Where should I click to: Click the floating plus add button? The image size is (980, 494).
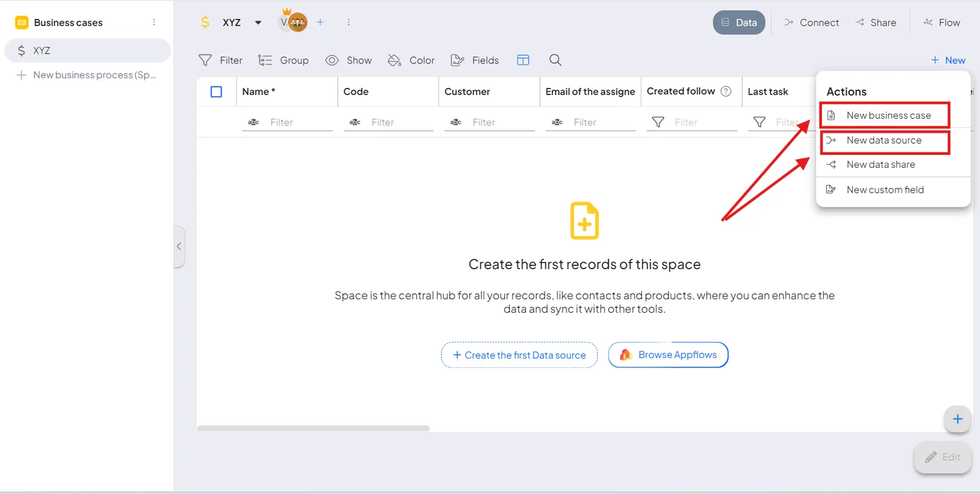click(x=958, y=419)
